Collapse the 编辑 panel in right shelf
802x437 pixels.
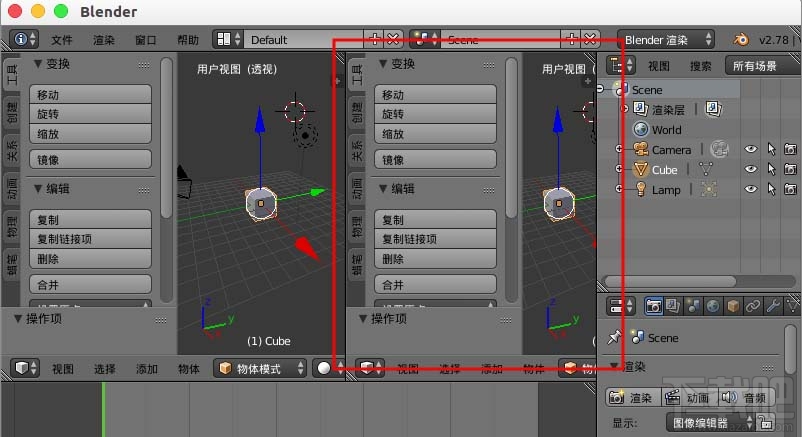click(383, 189)
